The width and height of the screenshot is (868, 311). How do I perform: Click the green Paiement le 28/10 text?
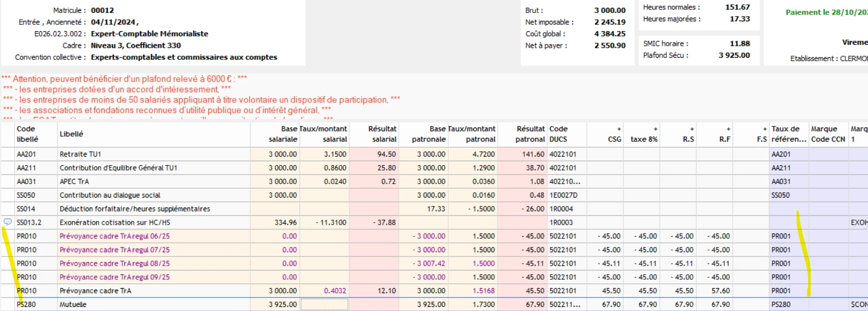coord(826,12)
